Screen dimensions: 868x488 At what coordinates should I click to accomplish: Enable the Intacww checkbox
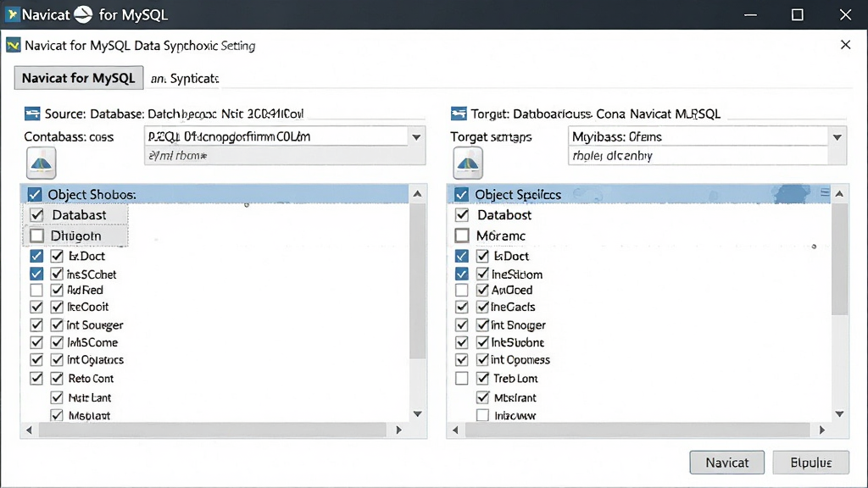tap(482, 415)
